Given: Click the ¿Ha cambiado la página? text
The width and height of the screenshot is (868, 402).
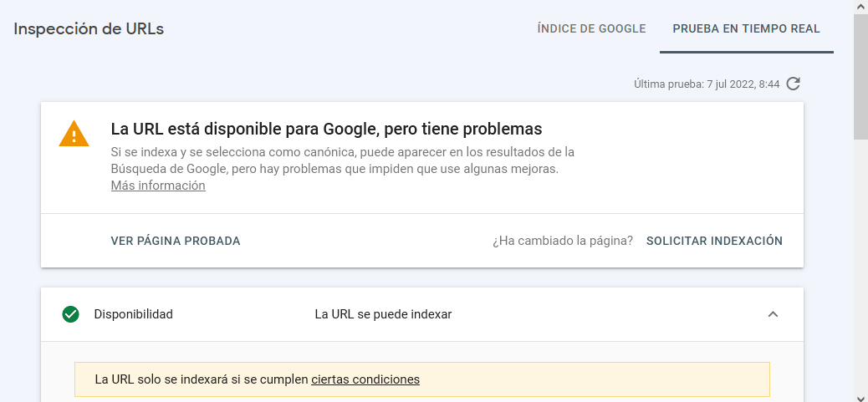Looking at the screenshot, I should click(563, 241).
